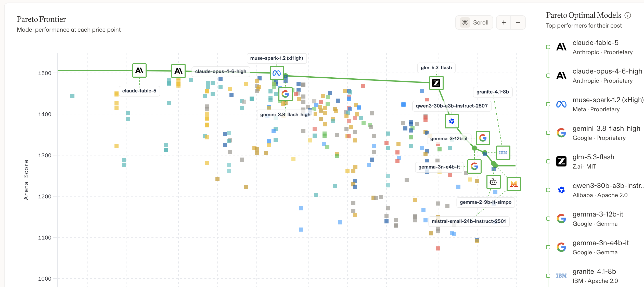Click the claude-opus-4-6-high Anthropic marker on the chart
The height and width of the screenshot is (287, 644).
tap(178, 71)
